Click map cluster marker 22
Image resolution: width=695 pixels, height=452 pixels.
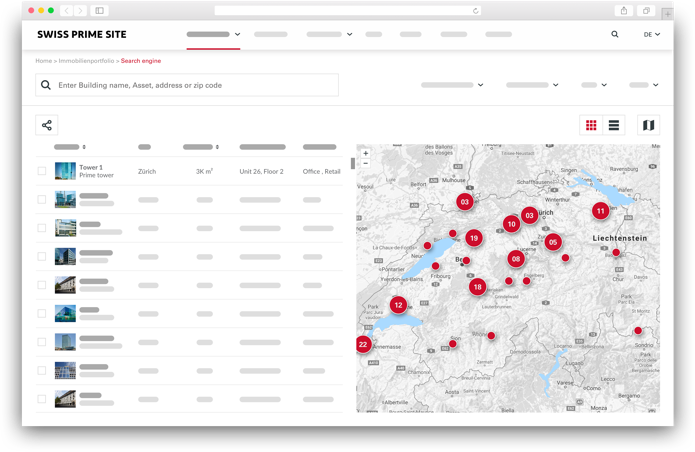363,344
